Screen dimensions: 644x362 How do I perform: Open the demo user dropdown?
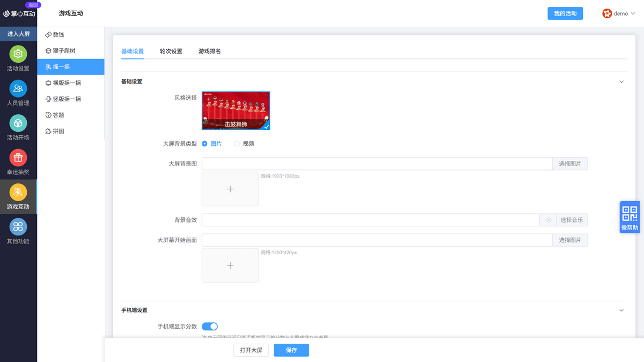(619, 13)
